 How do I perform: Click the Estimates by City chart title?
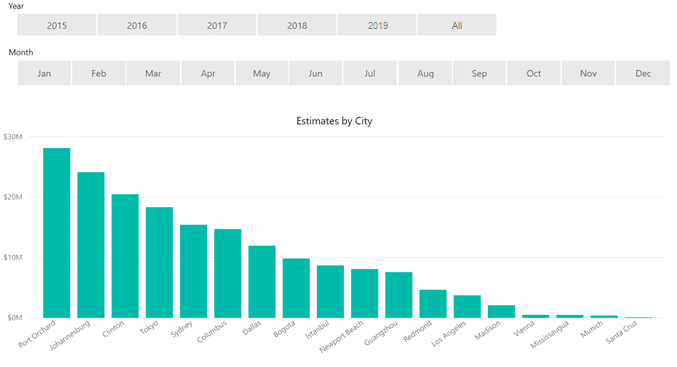pos(334,121)
